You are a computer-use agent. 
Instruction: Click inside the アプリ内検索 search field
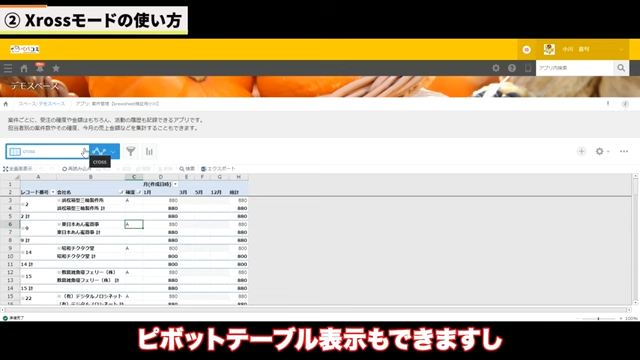(x=575, y=68)
